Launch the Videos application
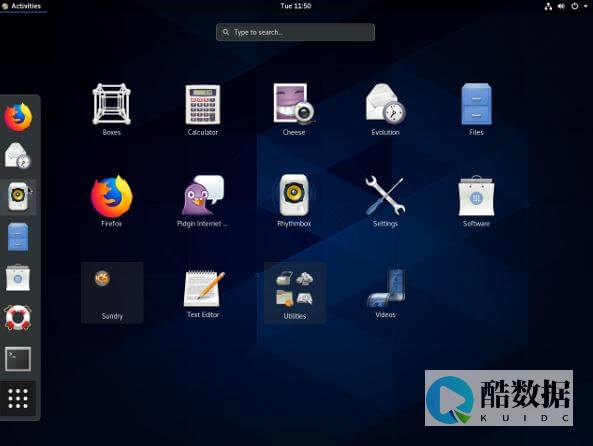Image resolution: width=593 pixels, height=446 pixels. coord(385,294)
